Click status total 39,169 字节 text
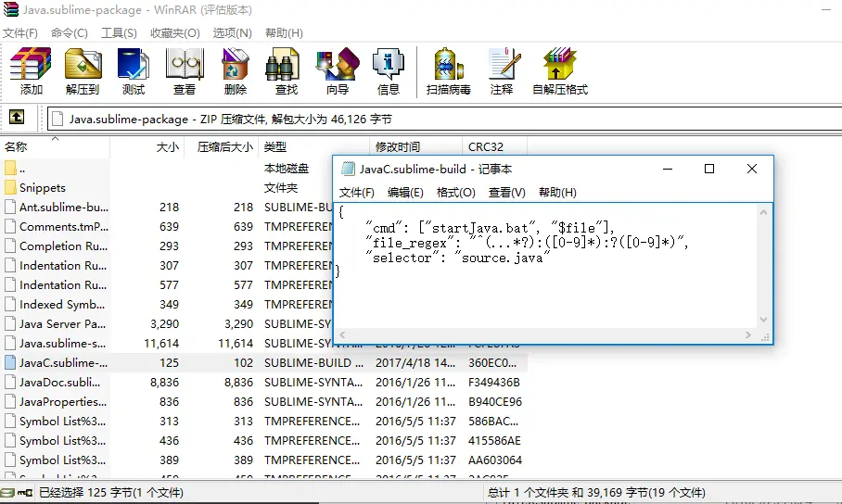The height and width of the screenshot is (504, 842). pyautogui.click(x=596, y=493)
